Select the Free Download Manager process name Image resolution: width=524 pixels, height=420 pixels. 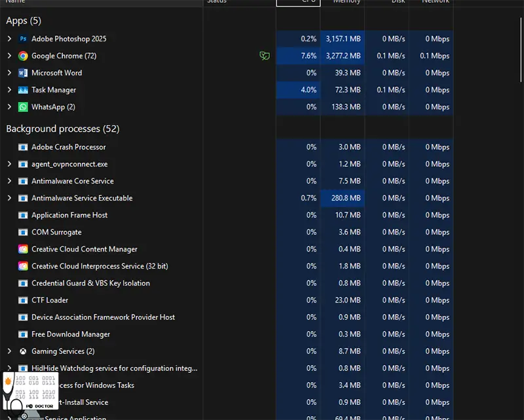(x=71, y=334)
